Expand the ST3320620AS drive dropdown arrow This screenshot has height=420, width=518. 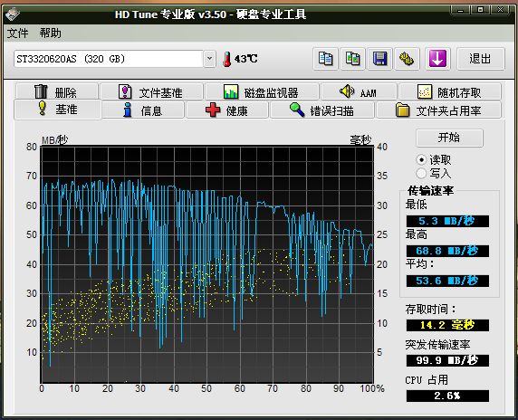tap(209, 59)
